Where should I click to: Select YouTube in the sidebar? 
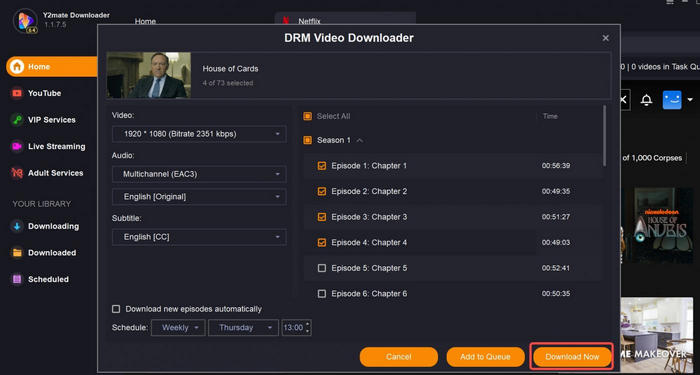point(45,93)
